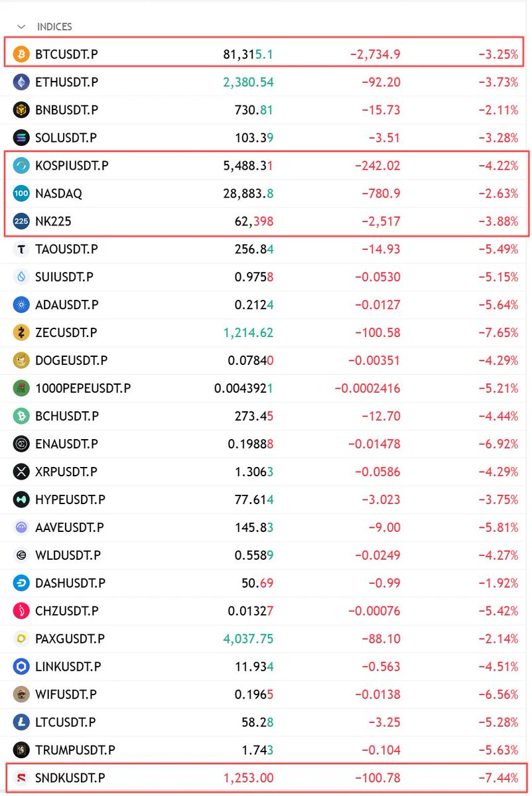Click the Zcash icon for ZECUSDT.P
Screen dimensions: 532x796
coord(21,333)
